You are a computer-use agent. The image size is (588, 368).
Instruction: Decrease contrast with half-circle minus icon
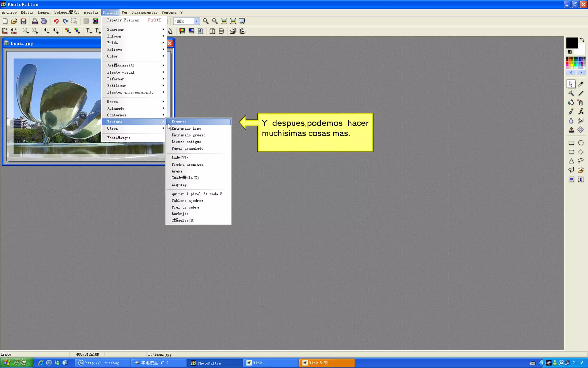47,31
